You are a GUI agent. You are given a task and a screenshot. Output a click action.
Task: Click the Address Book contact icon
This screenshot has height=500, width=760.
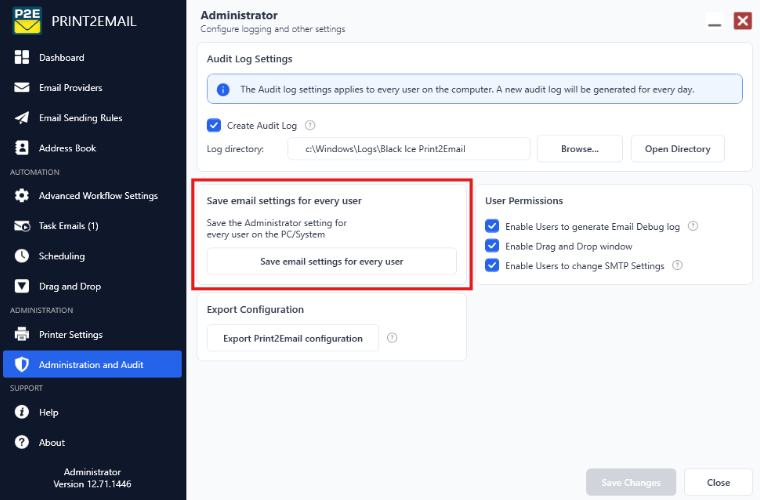tap(22, 148)
